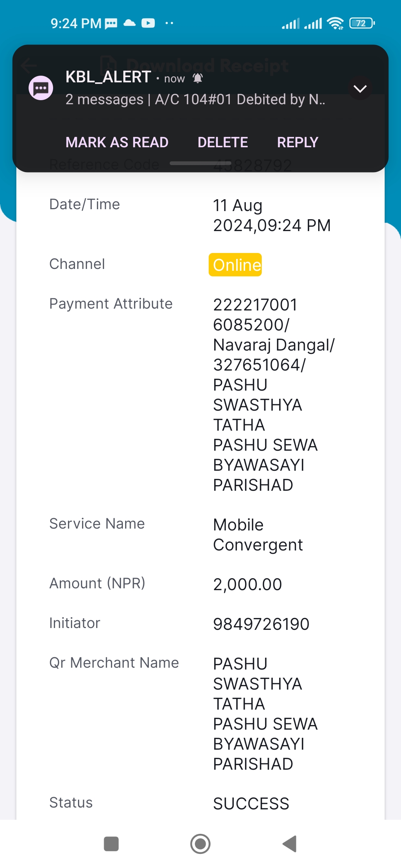
Task: Mark the KBL_ALERT notification as read
Action: [x=117, y=142]
